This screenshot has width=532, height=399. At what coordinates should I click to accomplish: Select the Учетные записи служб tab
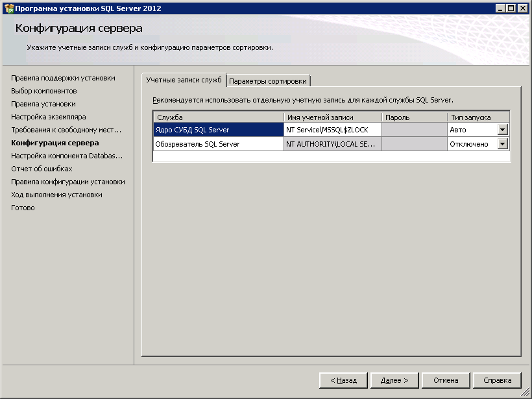pos(184,80)
